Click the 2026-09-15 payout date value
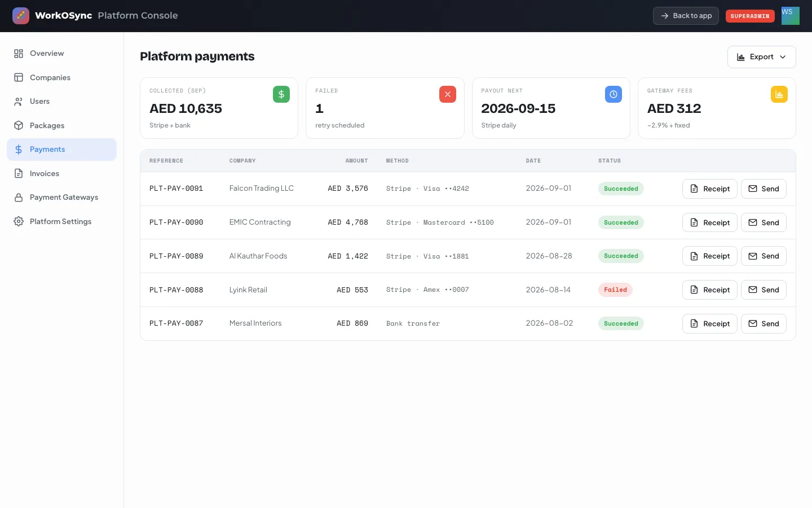Screen dimensions: 812x508 (x=518, y=108)
